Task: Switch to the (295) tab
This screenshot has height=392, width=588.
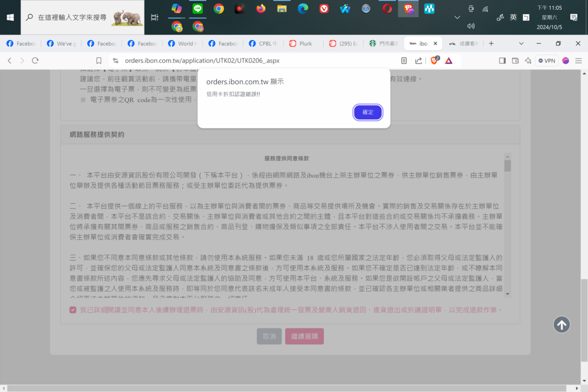Action: click(x=345, y=44)
